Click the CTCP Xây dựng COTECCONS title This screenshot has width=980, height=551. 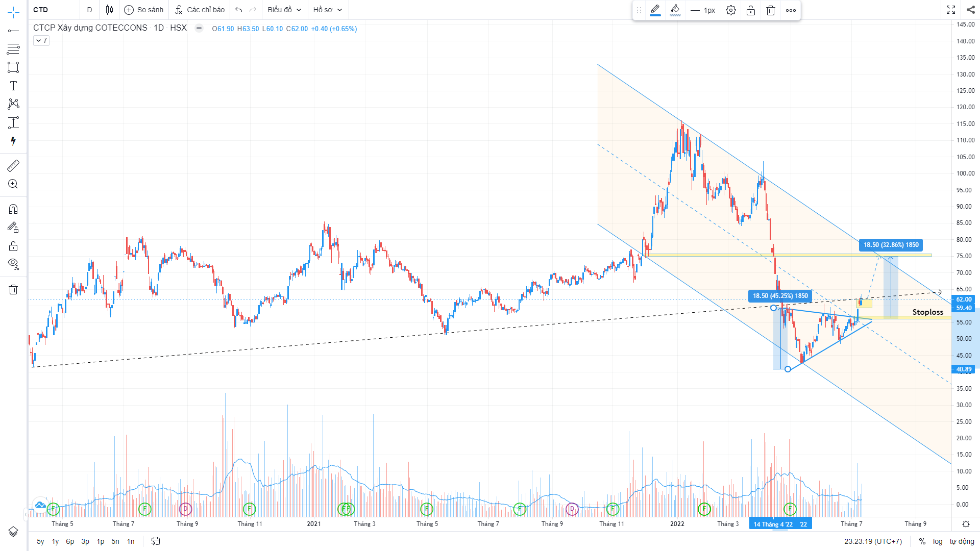point(90,28)
